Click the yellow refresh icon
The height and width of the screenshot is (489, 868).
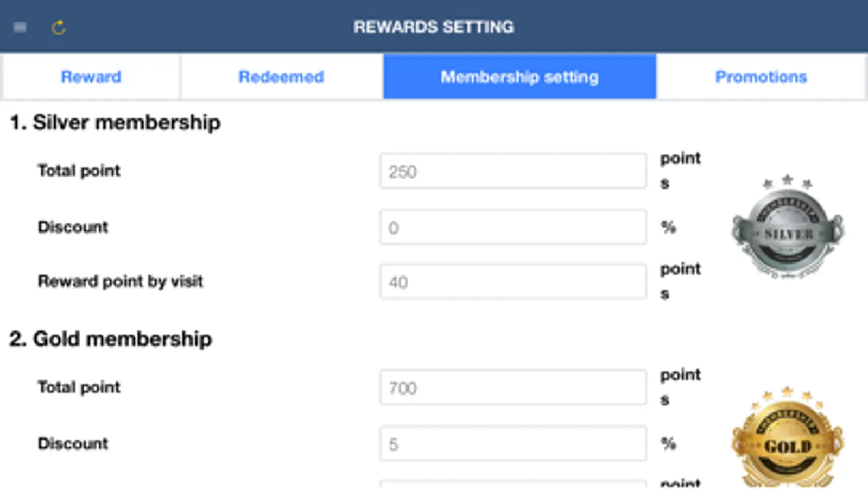[59, 27]
